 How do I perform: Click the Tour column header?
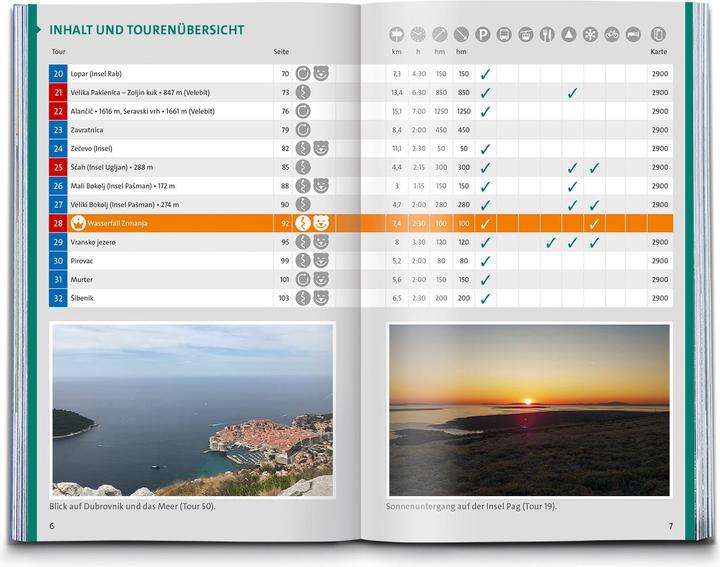pos(58,51)
